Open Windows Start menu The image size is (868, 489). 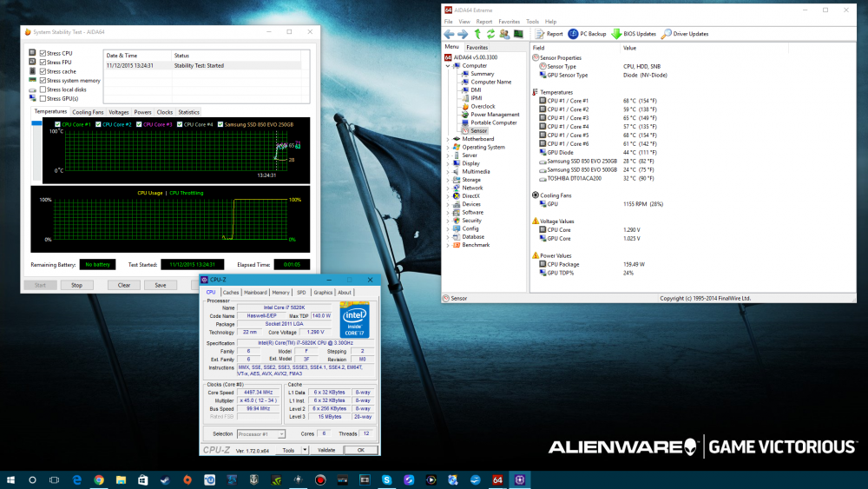pos(10,479)
